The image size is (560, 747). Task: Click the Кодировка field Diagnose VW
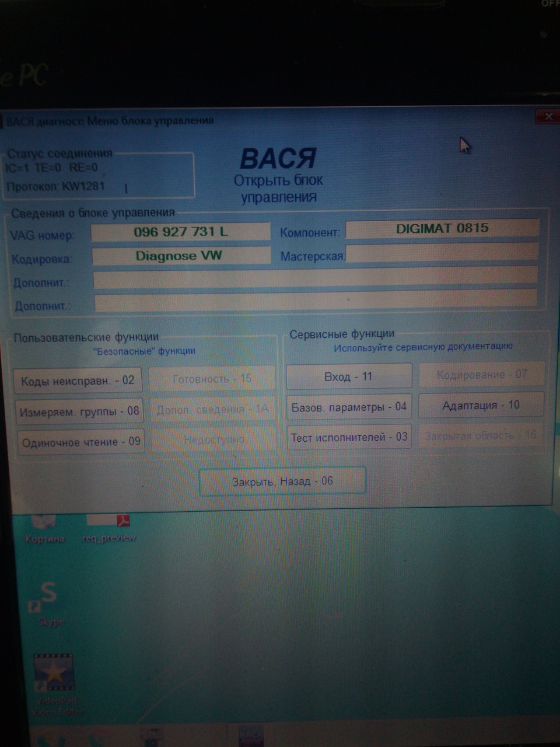click(x=181, y=256)
